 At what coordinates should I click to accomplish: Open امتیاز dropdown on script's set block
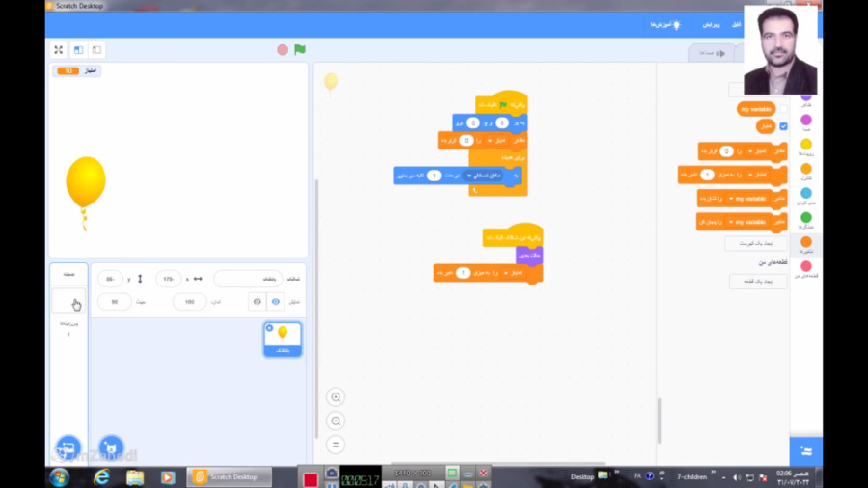click(497, 141)
